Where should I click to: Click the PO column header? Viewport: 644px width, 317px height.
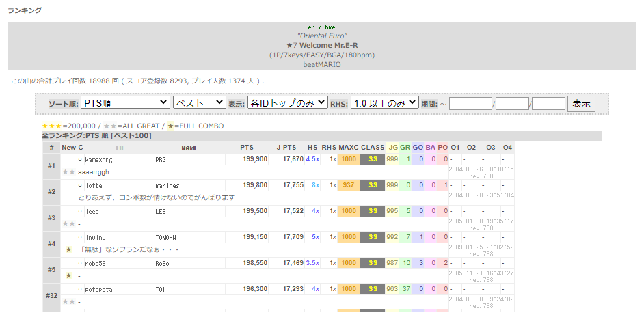pyautogui.click(x=443, y=148)
